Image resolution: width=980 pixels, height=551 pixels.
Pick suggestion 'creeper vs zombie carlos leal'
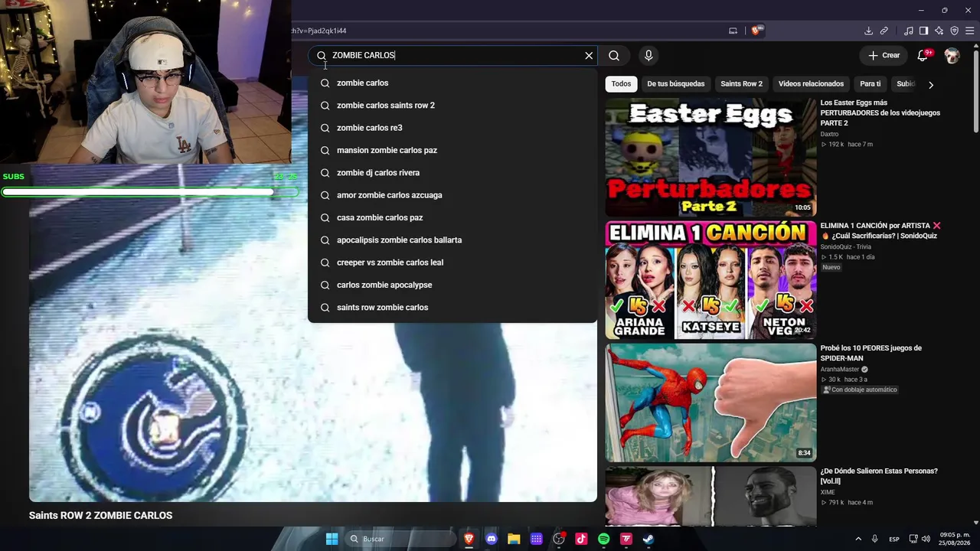point(452,262)
